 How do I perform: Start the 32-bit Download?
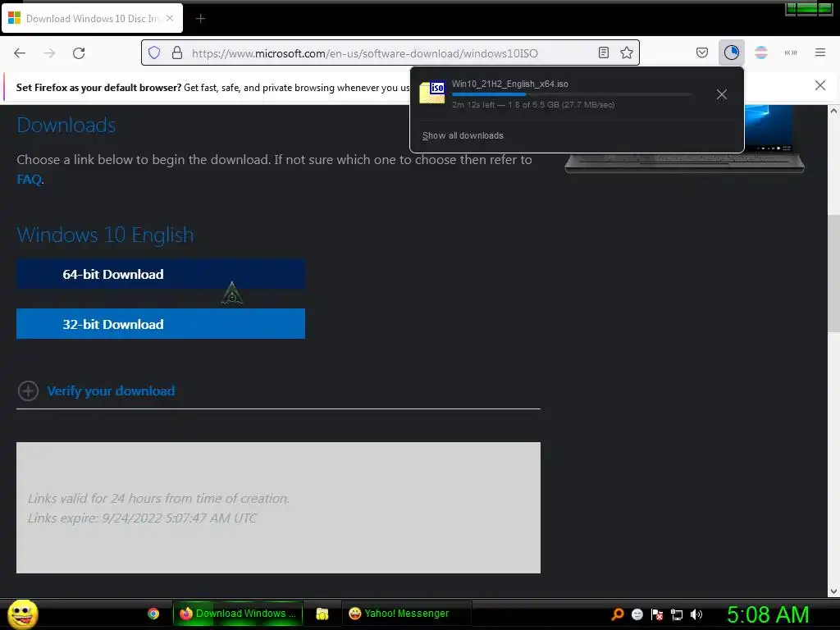[x=161, y=323]
